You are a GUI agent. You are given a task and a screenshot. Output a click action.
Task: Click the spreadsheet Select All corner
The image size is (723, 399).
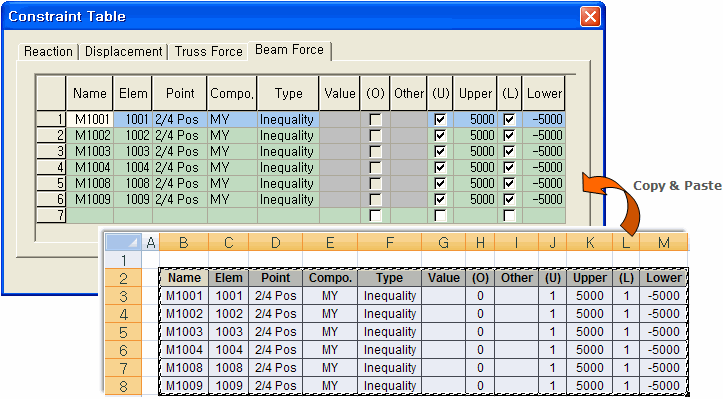[x=123, y=242]
